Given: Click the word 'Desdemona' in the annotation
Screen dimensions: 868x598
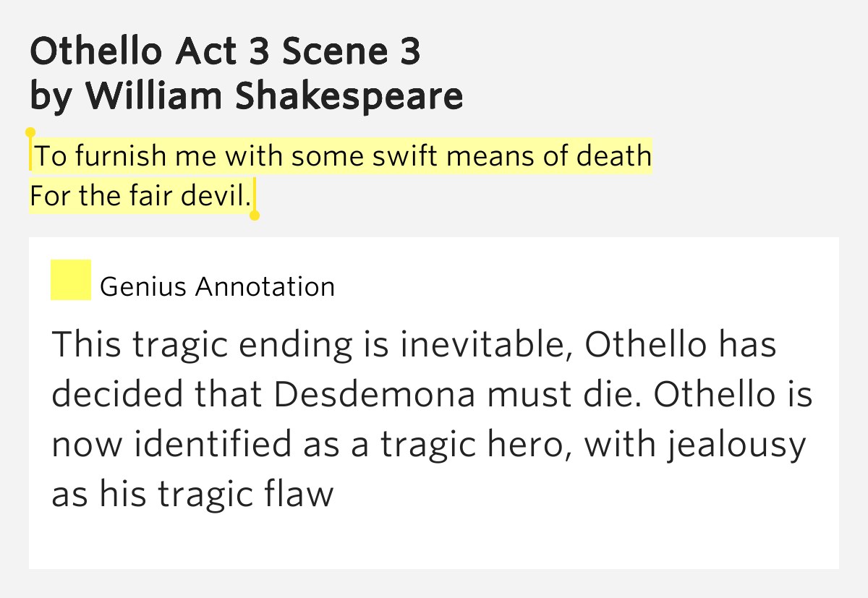Looking at the screenshot, I should pyautogui.click(x=375, y=394).
